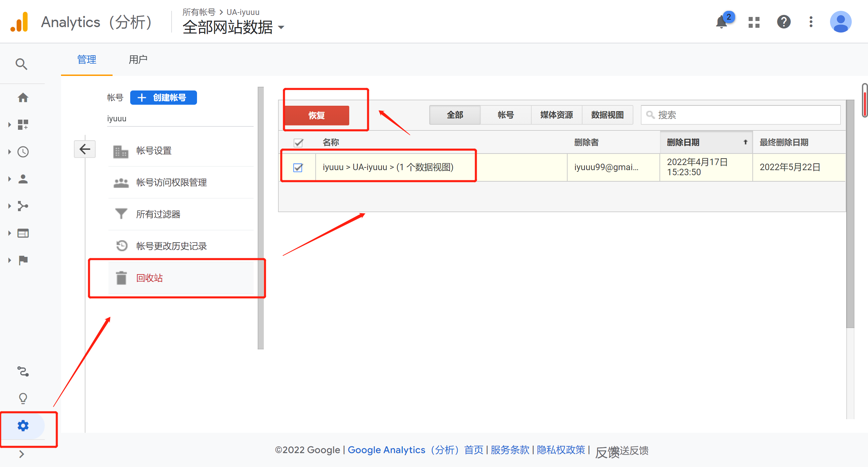This screenshot has width=868, height=467.
Task: Click the red 恢复 restore button
Action: [x=316, y=115]
